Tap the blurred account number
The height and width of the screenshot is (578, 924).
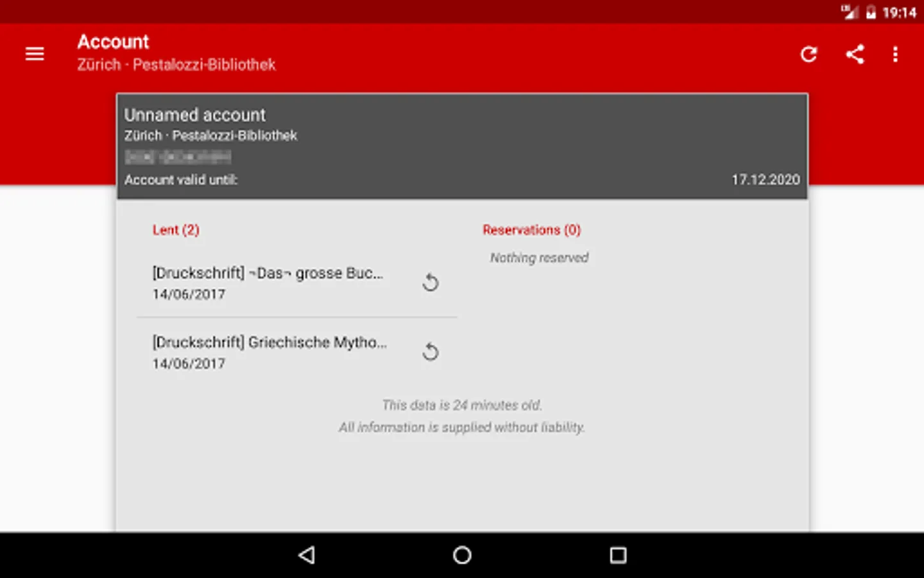pyautogui.click(x=178, y=157)
